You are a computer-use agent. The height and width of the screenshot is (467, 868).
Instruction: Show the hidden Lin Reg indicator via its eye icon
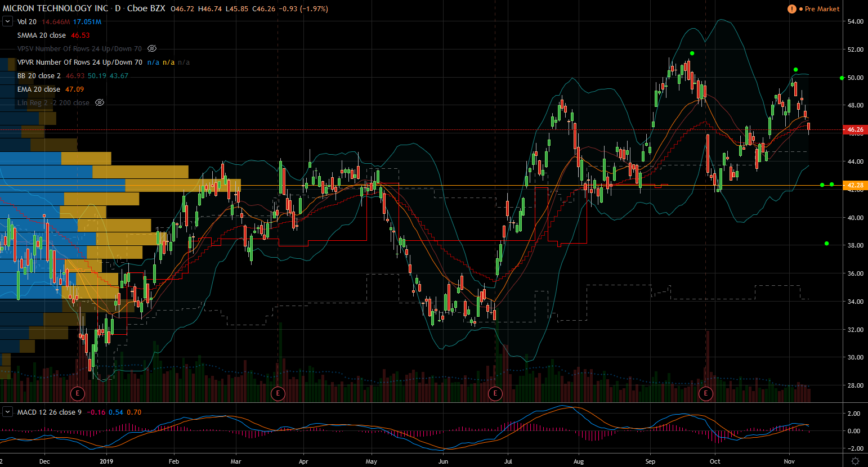coord(100,103)
